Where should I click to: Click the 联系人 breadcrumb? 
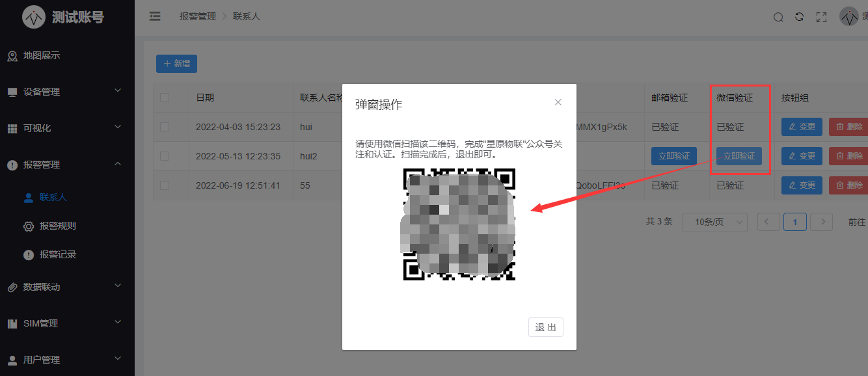[x=247, y=16]
